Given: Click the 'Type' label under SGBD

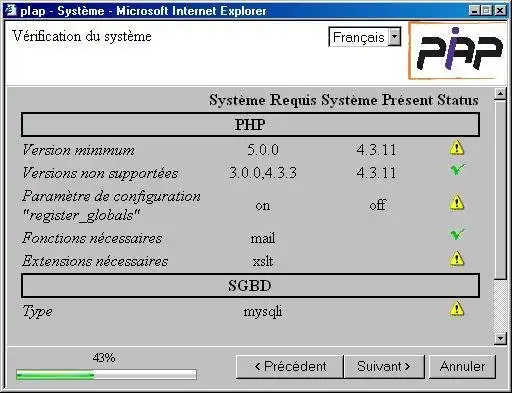Looking at the screenshot, I should point(37,312).
